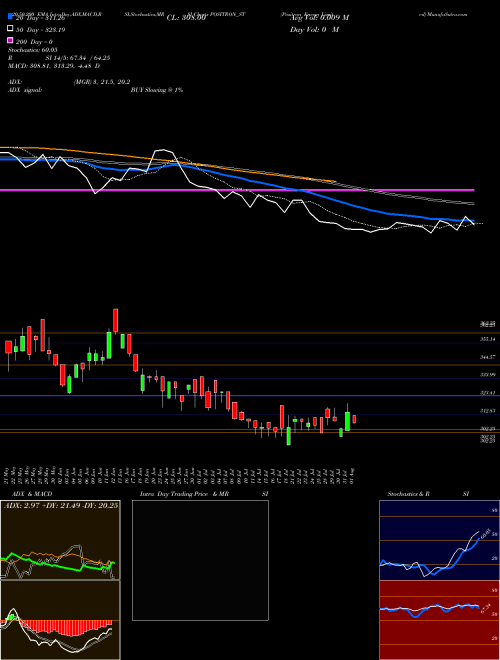Click the 'ADX:' label in header
This screenshot has height=660, width=500.
click(x=15, y=82)
